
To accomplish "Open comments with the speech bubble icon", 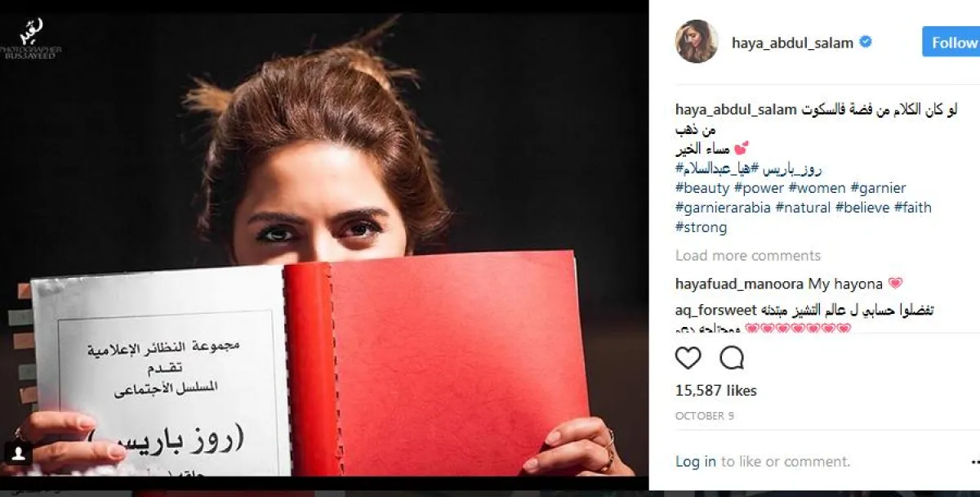I will click(732, 358).
